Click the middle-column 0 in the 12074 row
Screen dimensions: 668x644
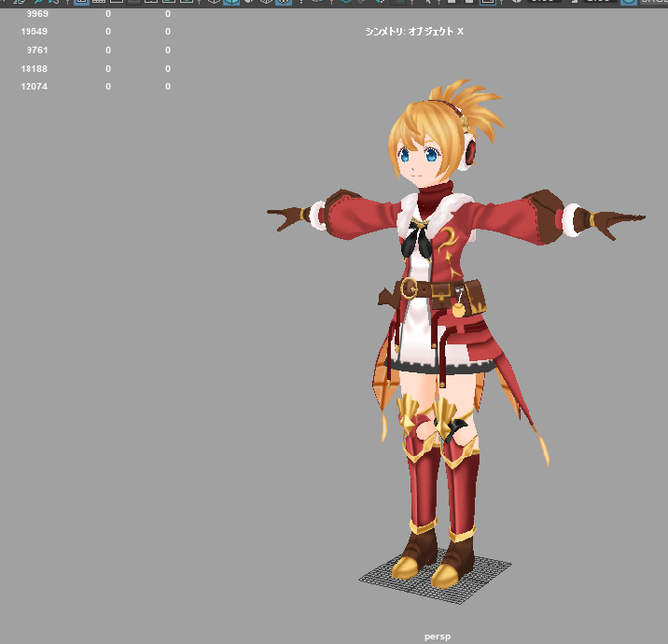[108, 86]
